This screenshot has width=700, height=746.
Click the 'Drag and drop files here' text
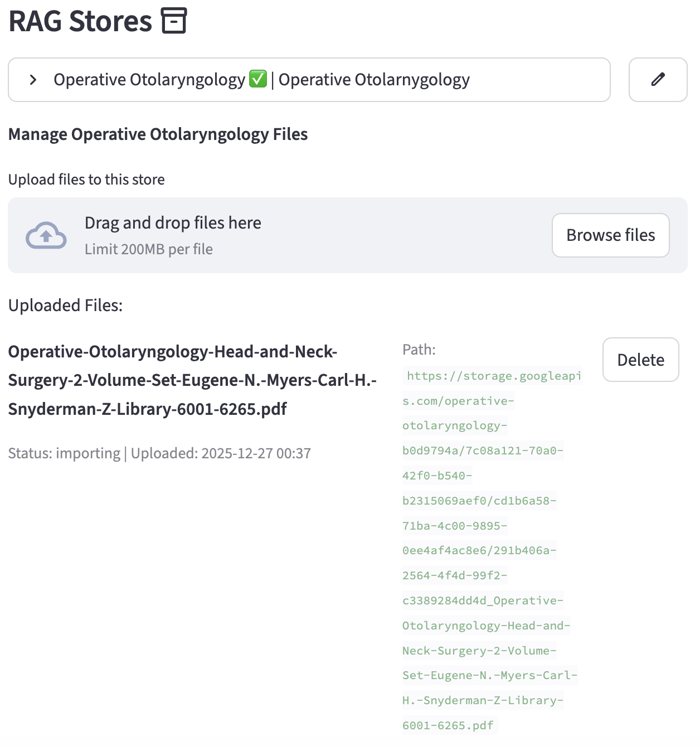[x=173, y=223]
